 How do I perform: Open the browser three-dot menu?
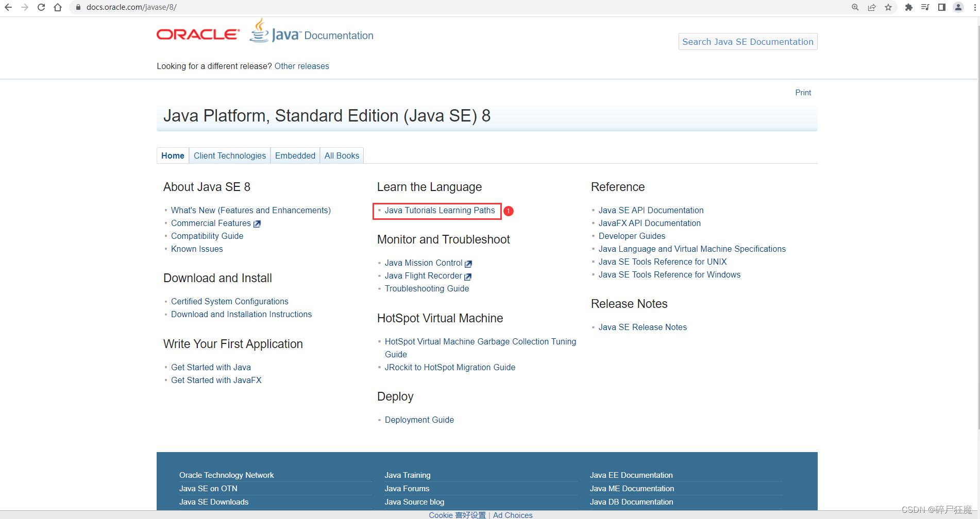(x=974, y=7)
